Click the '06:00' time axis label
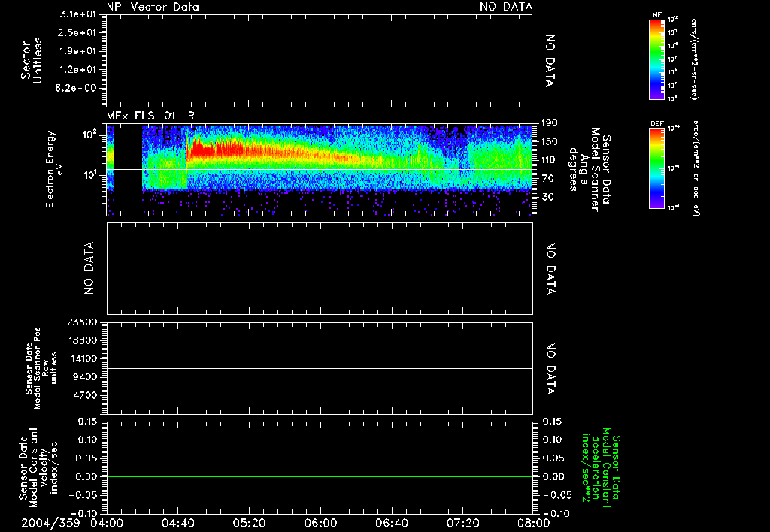770x532 pixels. 320,523
